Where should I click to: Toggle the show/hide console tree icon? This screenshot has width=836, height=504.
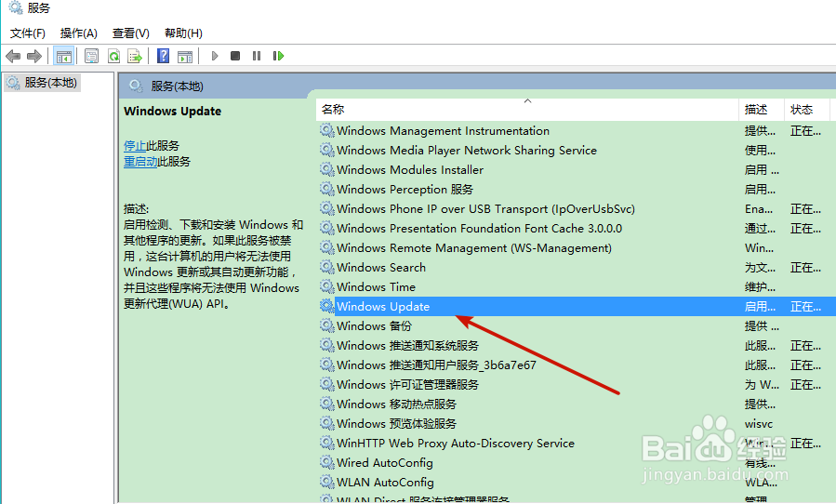[x=63, y=56]
